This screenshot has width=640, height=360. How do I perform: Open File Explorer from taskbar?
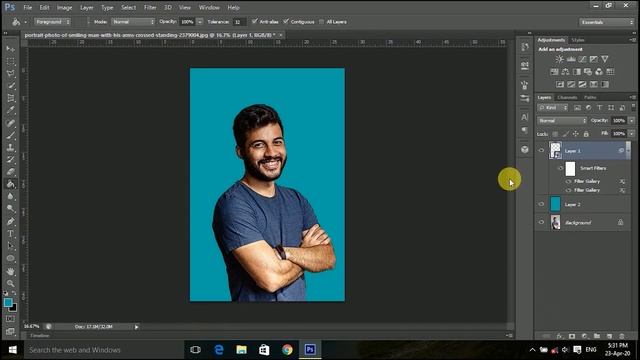point(241,350)
